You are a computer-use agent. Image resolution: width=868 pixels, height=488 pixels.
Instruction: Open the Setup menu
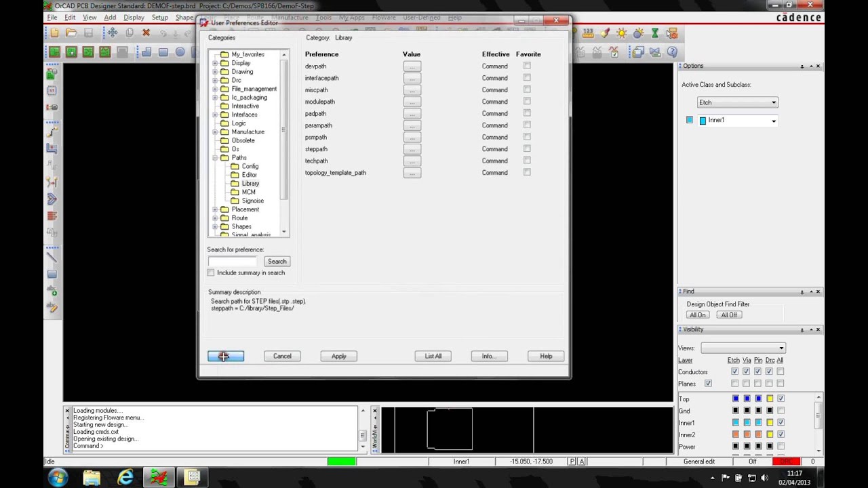pyautogui.click(x=160, y=18)
